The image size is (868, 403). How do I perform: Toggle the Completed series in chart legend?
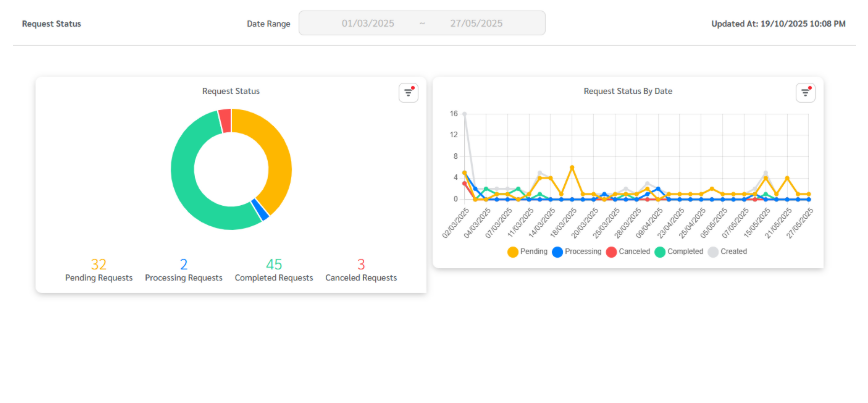683,252
